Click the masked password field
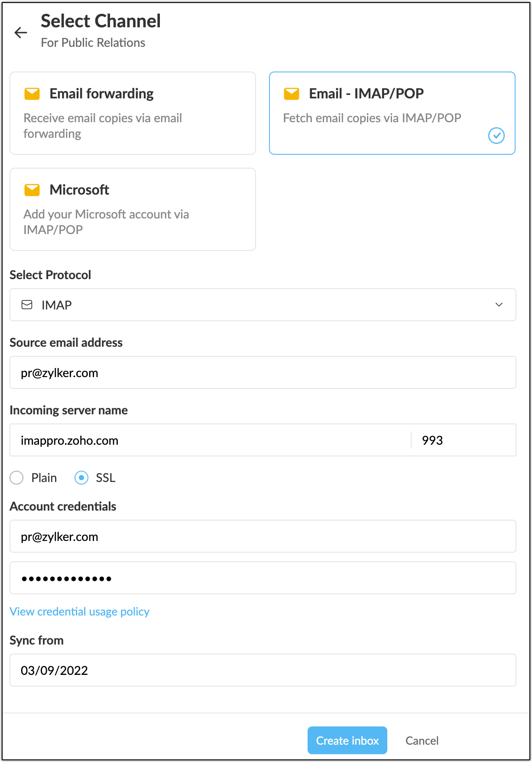This screenshot has width=532, height=762. tap(263, 578)
